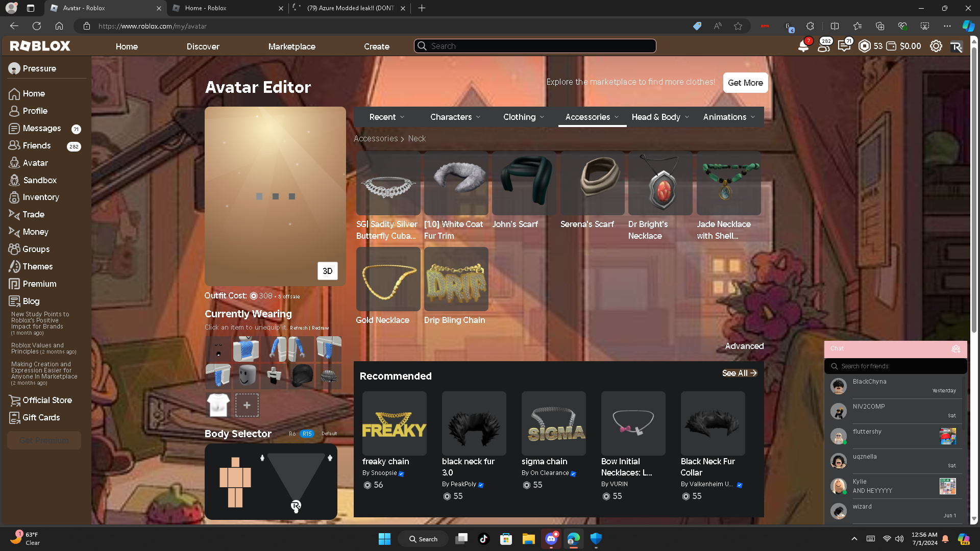Open Create in the top navigation

tap(377, 46)
